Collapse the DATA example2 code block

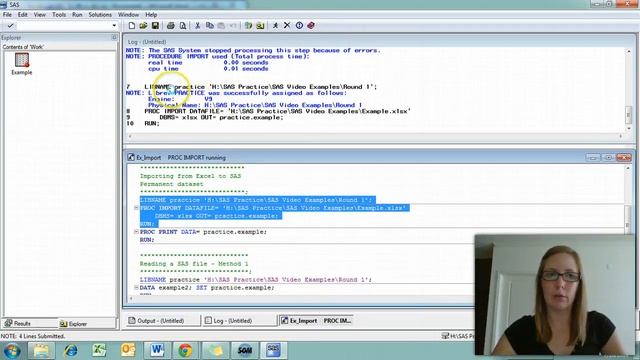click(136, 288)
